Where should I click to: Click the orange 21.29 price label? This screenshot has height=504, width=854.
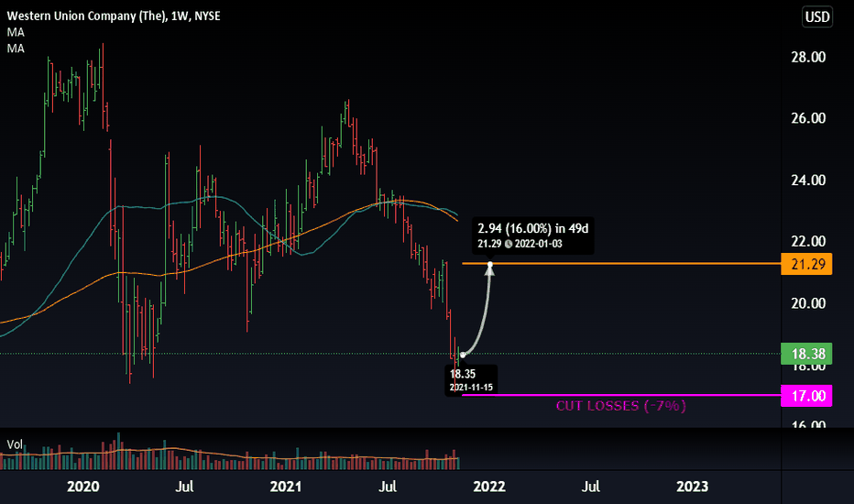click(x=806, y=264)
